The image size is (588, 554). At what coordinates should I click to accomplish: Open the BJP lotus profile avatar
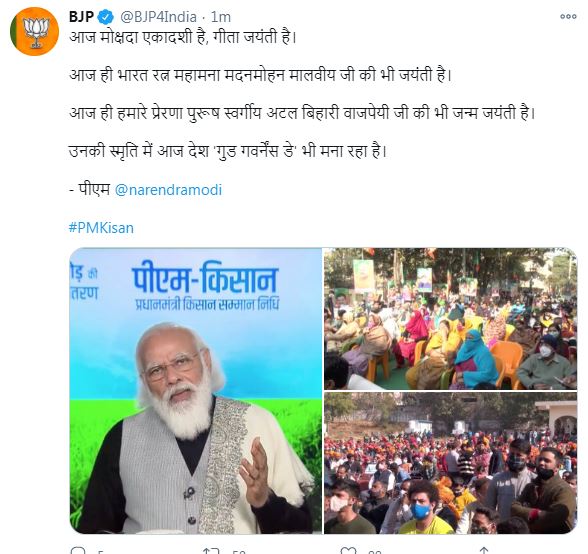point(34,31)
